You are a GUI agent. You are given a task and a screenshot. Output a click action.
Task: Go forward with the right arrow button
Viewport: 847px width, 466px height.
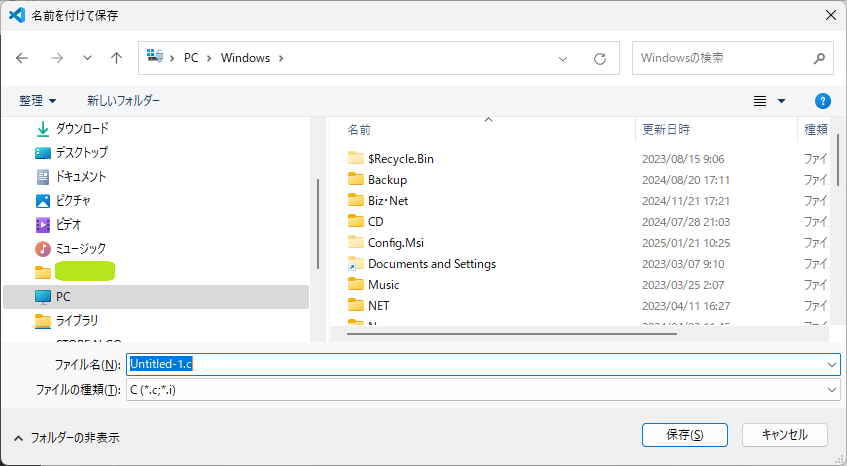pyautogui.click(x=57, y=58)
